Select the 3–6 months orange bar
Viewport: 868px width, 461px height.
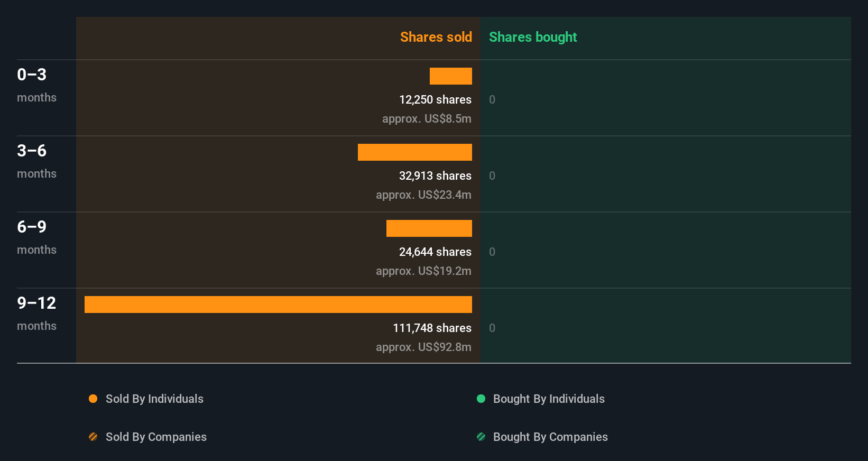tap(415, 152)
